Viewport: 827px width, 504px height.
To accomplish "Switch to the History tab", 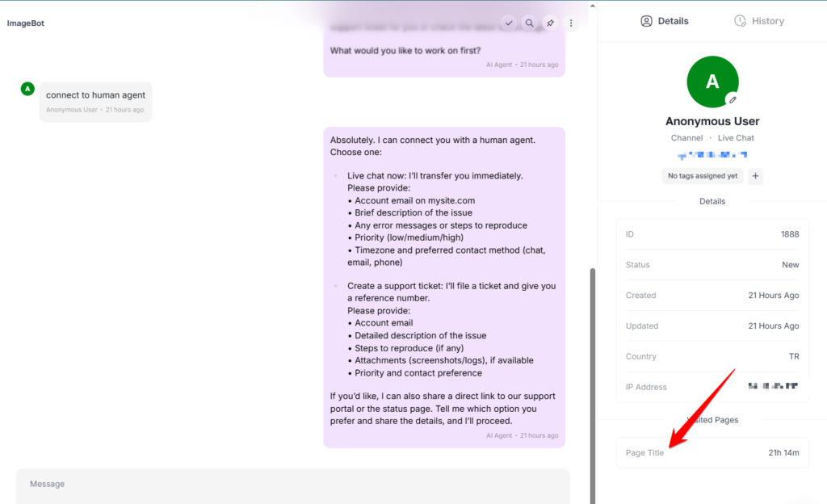I will click(758, 21).
